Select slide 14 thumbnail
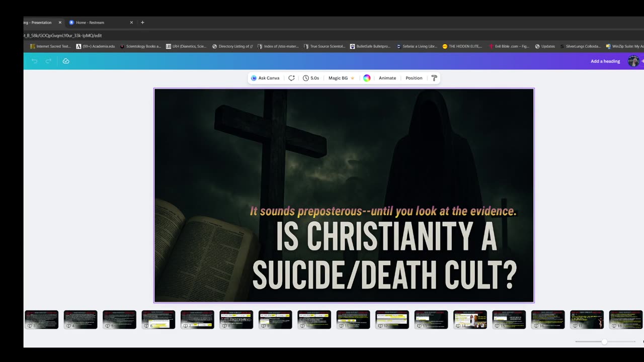Screen dimensions: 644x362 point(470,319)
